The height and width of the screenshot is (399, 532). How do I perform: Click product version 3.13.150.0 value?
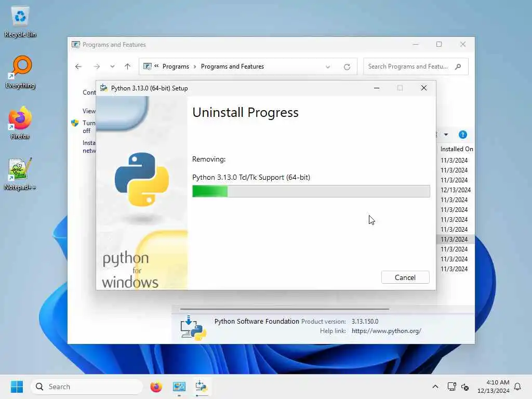click(x=365, y=321)
